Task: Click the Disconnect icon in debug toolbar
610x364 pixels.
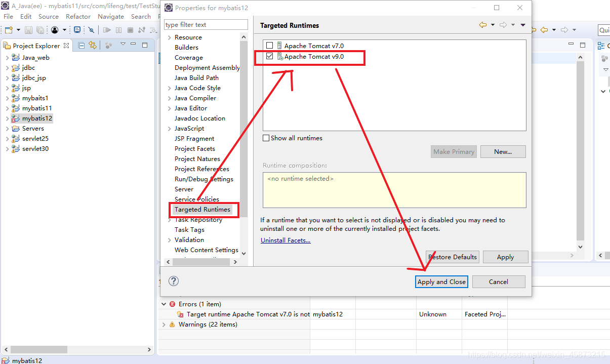Action: (x=141, y=30)
